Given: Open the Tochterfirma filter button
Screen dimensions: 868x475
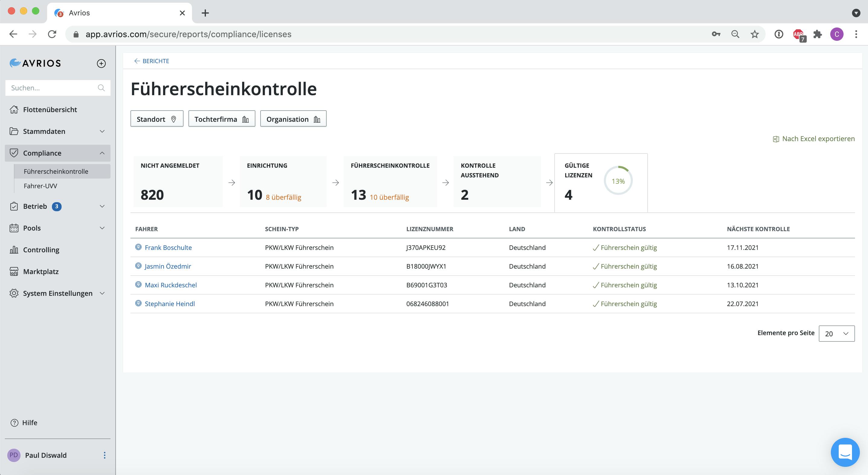Looking at the screenshot, I should (222, 119).
